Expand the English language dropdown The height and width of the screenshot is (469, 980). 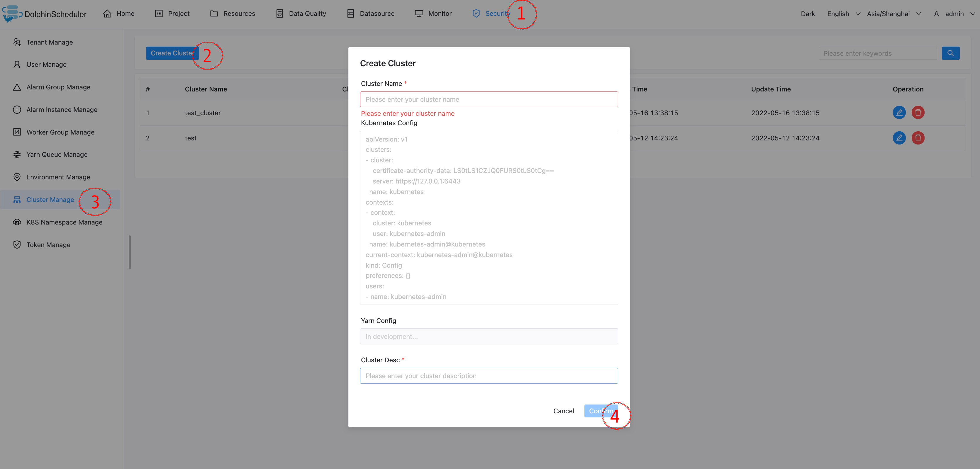(843, 14)
